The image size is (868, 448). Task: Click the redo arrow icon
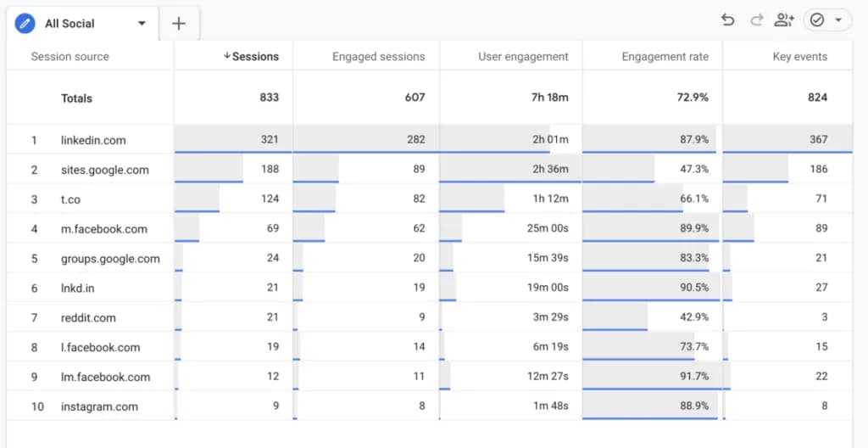pos(756,20)
